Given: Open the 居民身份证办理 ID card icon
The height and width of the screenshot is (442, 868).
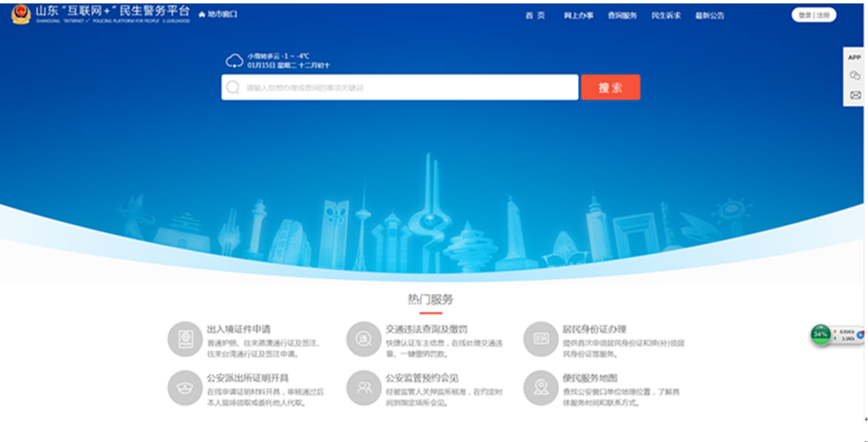Looking at the screenshot, I should click(540, 338).
